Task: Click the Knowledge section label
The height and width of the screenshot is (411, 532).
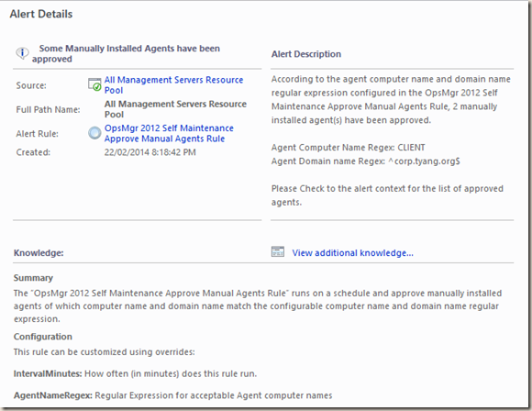Action: [x=39, y=253]
